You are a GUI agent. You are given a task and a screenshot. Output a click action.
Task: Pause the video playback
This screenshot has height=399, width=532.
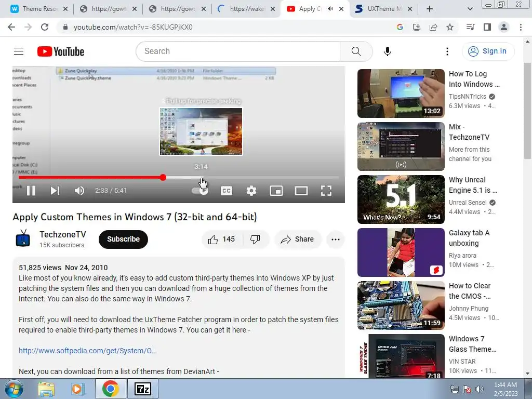tap(31, 191)
